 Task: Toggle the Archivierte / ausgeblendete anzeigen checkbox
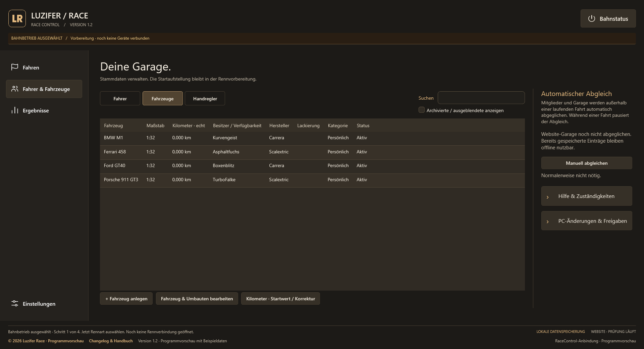422,110
